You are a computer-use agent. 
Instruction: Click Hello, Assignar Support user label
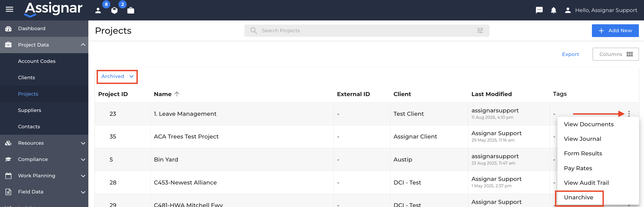tap(606, 10)
